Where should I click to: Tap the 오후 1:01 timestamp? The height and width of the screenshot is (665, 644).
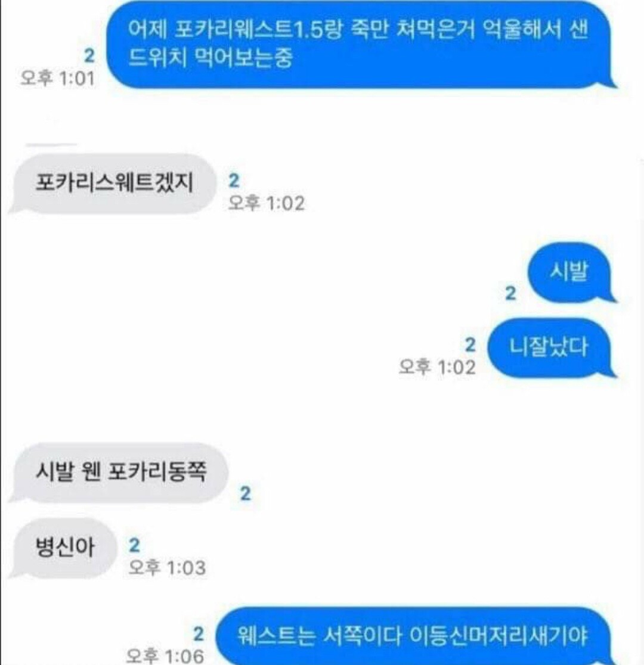[x=57, y=79]
